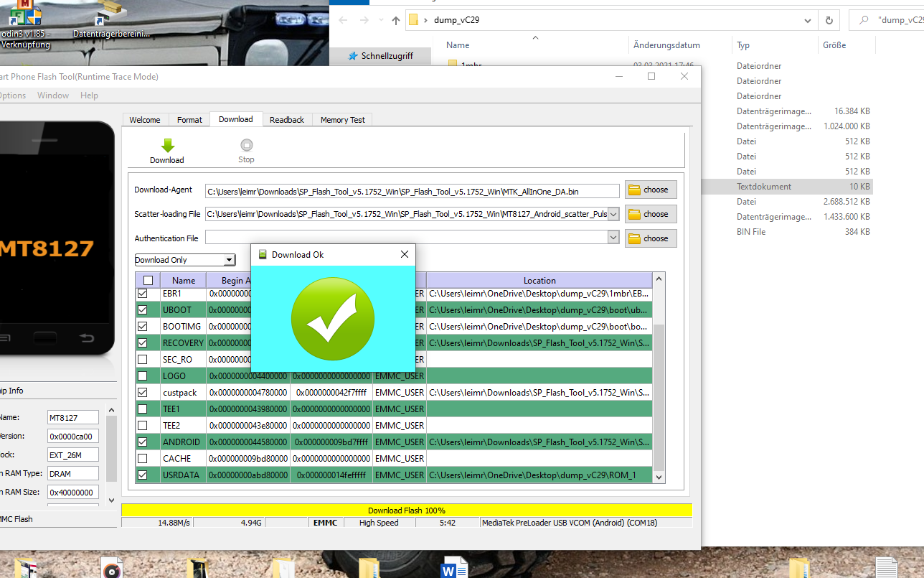Image resolution: width=924 pixels, height=578 pixels.
Task: Uncheck the BOOTIMG partition checkbox
Action: (x=143, y=327)
